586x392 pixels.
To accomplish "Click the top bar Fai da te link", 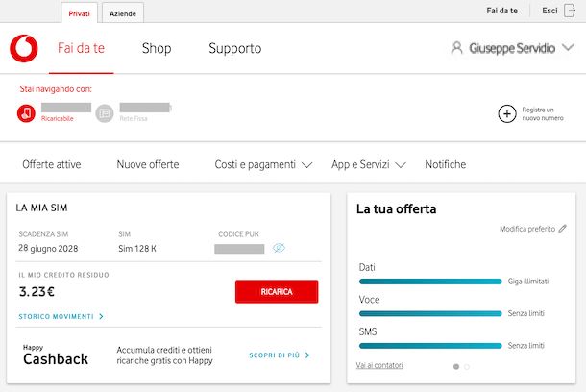I will coord(501,11).
